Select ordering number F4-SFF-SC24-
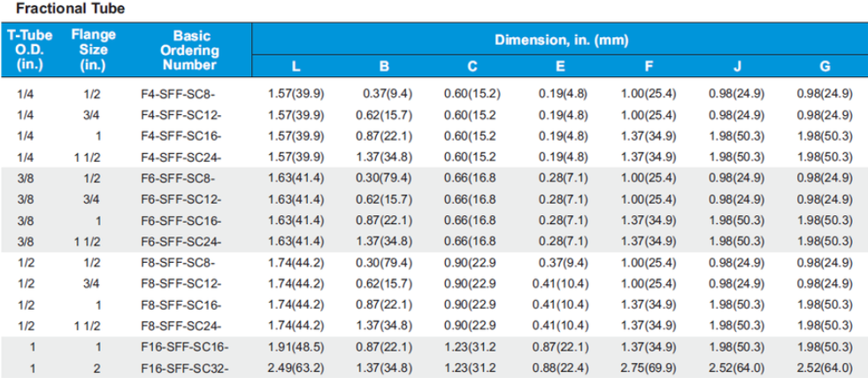 pos(181,157)
